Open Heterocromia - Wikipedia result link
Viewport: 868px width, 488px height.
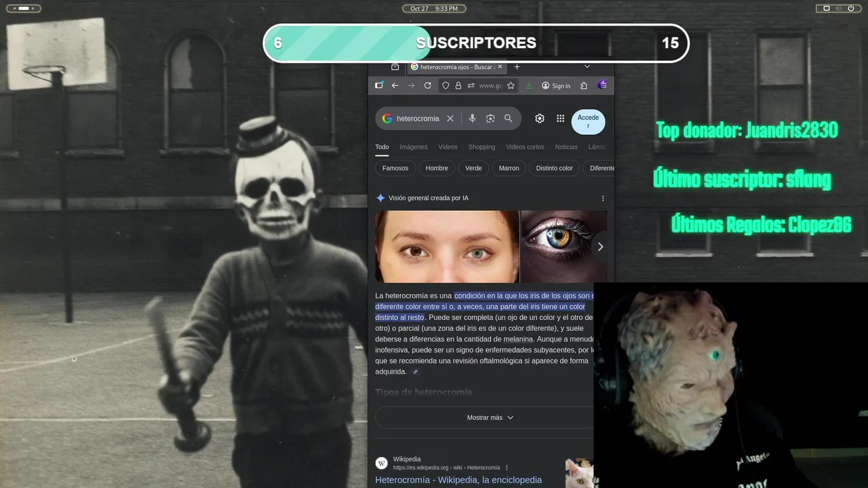458,480
